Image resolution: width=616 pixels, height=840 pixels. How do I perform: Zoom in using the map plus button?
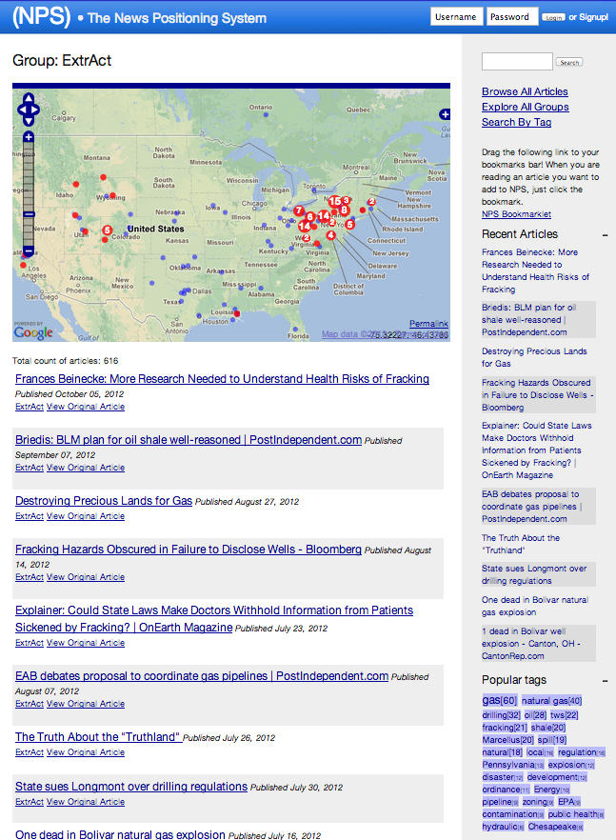coord(29,137)
